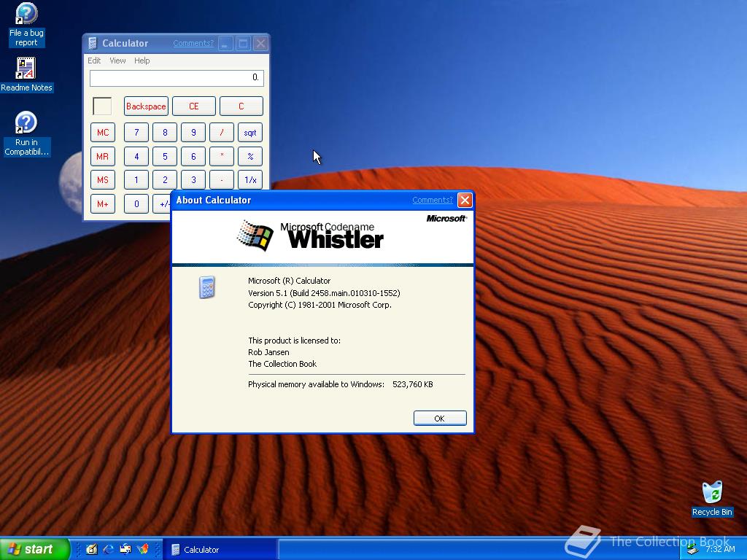Viewport: 747px width, 560px height.
Task: Click the 3 digit button
Action: click(193, 180)
